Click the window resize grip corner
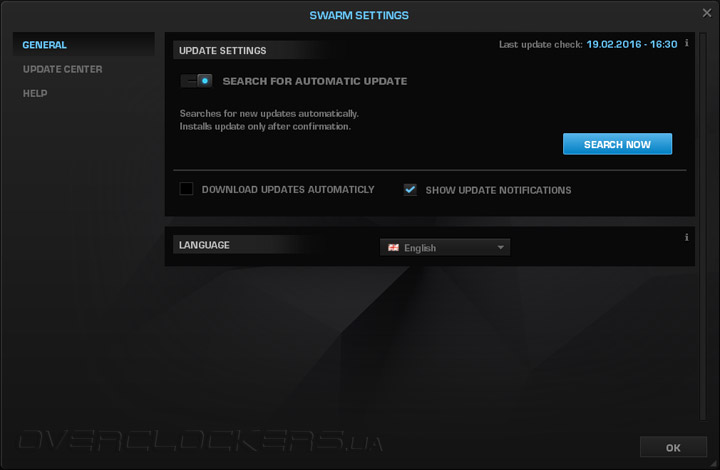The width and height of the screenshot is (720, 470). (x=713, y=464)
